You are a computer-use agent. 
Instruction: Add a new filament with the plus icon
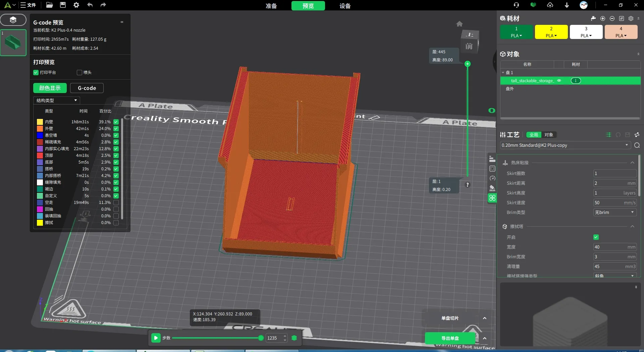tap(603, 18)
